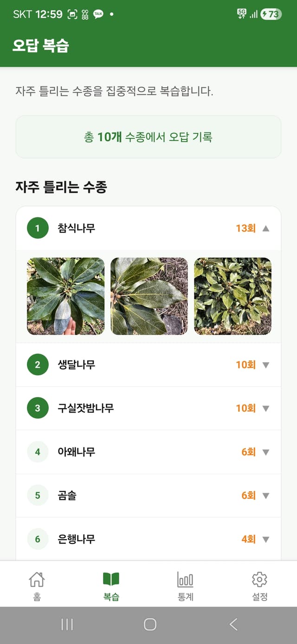Tap the KakaoTalk icon in the status bar

98,14
